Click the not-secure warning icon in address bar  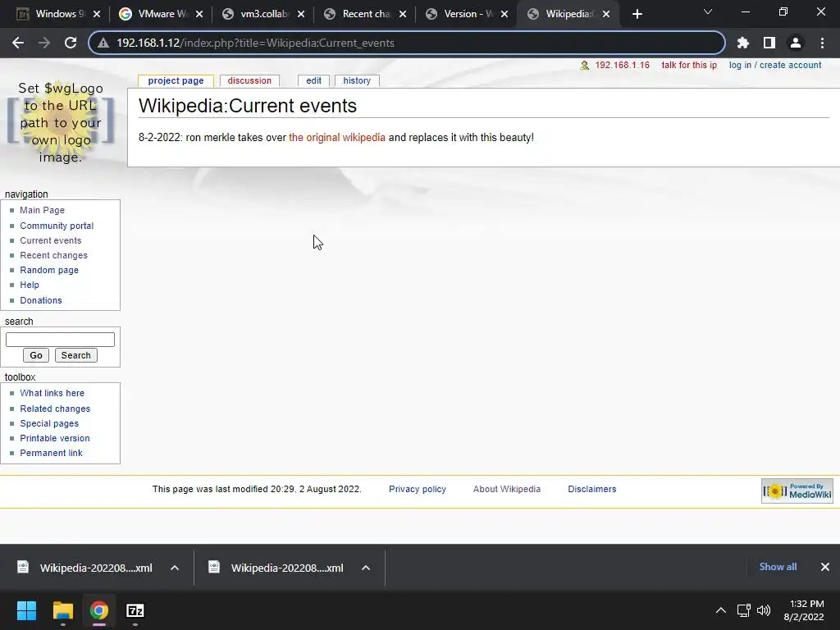click(103, 43)
